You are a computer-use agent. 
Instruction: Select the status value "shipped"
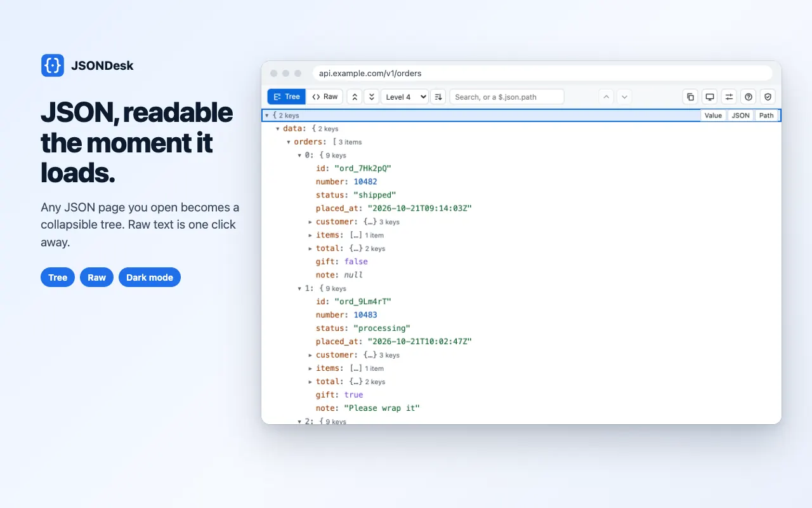[x=375, y=195]
